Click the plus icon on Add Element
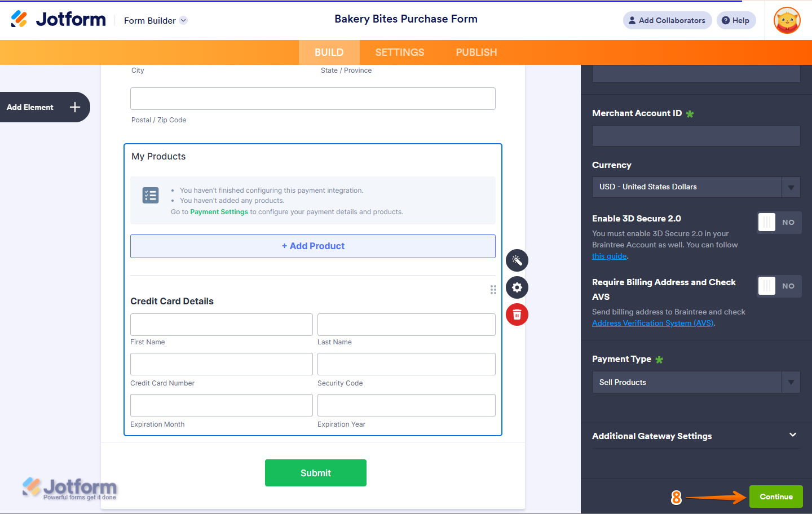 pos(75,107)
